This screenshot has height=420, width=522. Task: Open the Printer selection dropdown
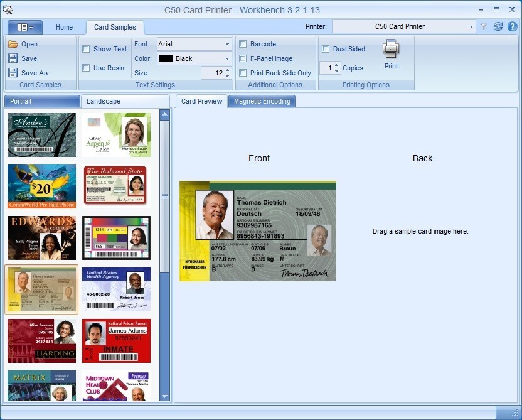tap(471, 26)
